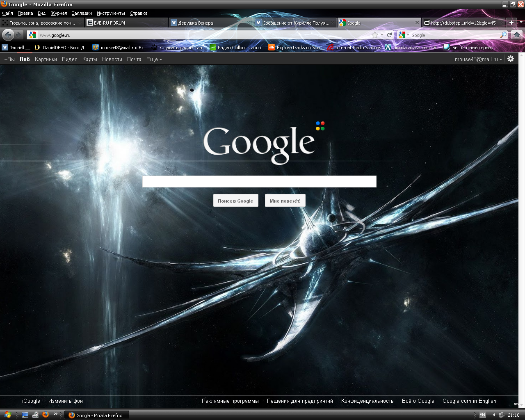
Task: Open the Tamriell bookmark
Action: [x=16, y=48]
